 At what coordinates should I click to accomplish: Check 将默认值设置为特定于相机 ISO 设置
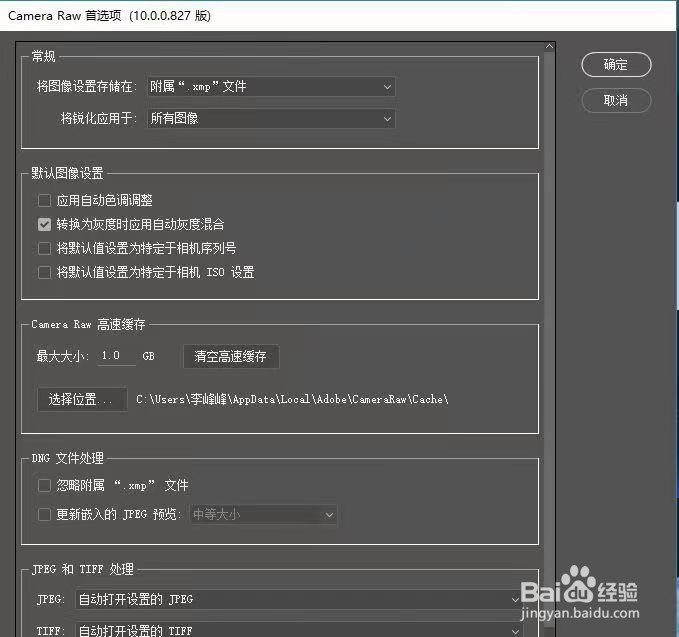coord(44,272)
